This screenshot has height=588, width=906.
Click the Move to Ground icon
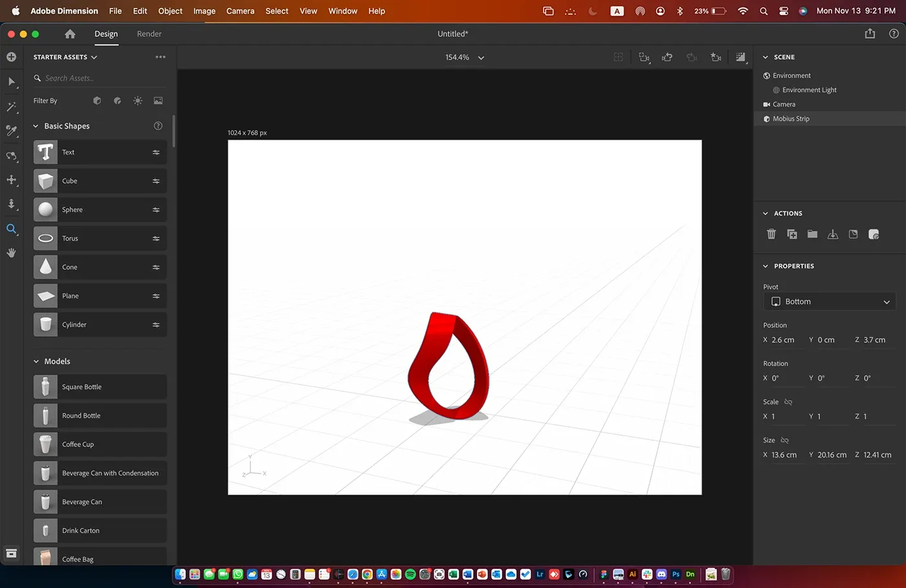pyautogui.click(x=833, y=234)
